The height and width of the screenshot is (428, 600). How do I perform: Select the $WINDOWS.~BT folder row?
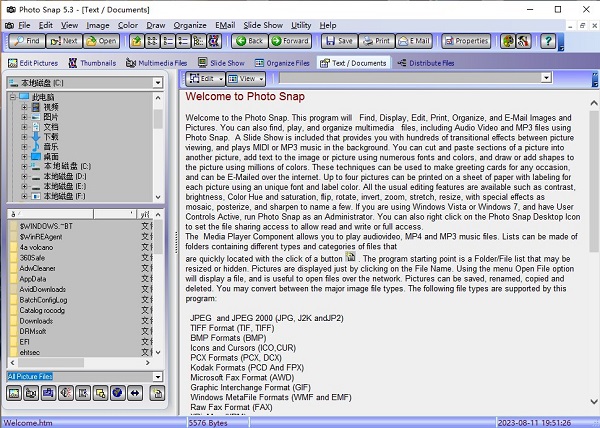coord(80,226)
